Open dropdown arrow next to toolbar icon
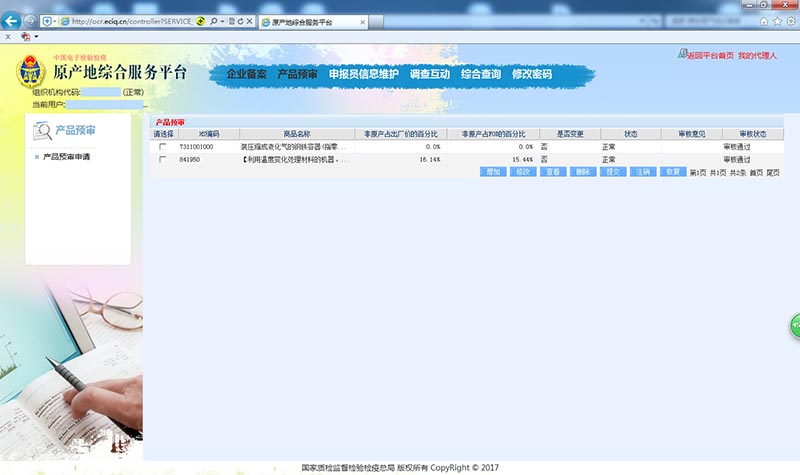Viewport: 800px width, 475px height. click(36, 36)
